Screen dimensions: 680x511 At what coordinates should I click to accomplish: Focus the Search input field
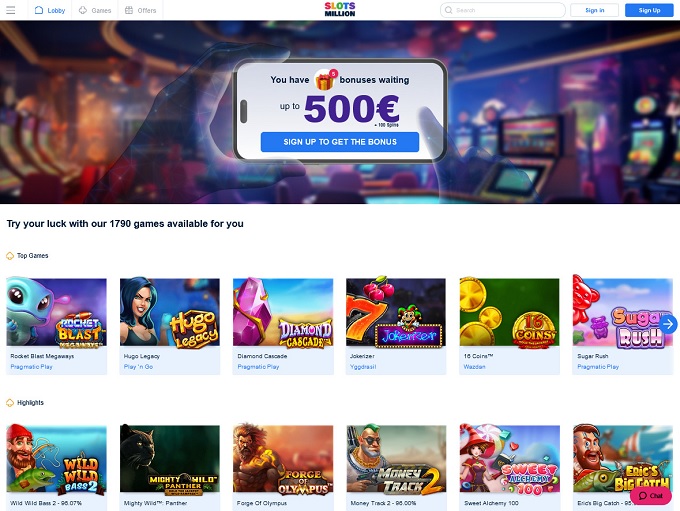[x=503, y=10]
